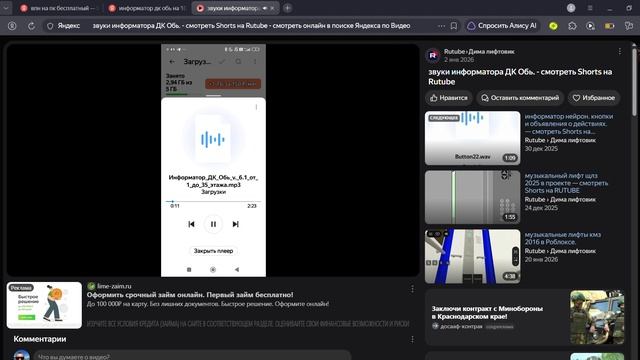Image resolution: width=640 pixels, height=360 pixels.
Task: Open the three-dot menu beside the channel name
Action: (x=620, y=51)
